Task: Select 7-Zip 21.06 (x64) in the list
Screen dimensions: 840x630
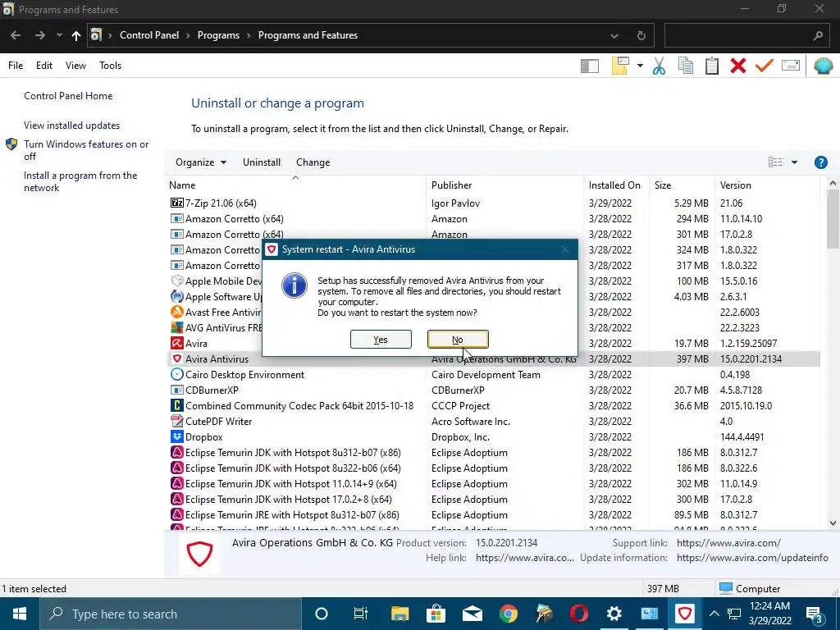Action: 493,203
